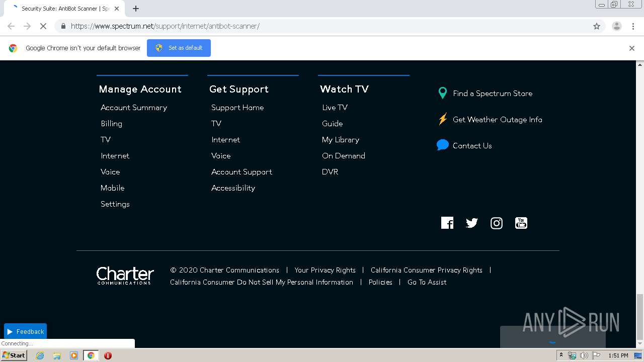
Task: Open Internet Explorer from taskbar
Action: 40,355
